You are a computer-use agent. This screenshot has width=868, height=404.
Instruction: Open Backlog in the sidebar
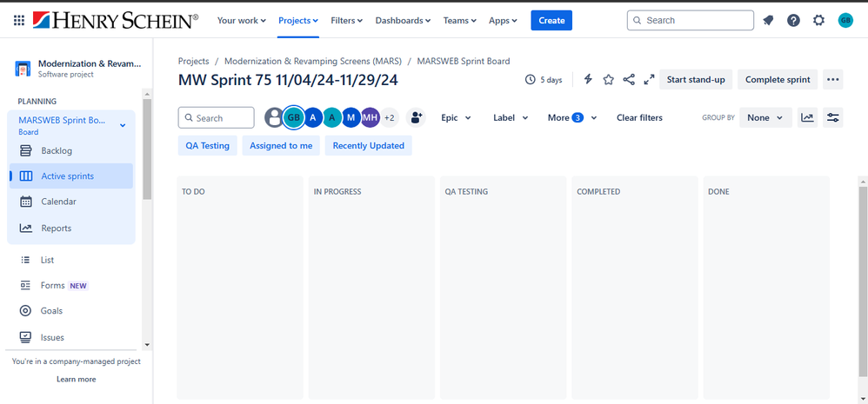pos(70,150)
